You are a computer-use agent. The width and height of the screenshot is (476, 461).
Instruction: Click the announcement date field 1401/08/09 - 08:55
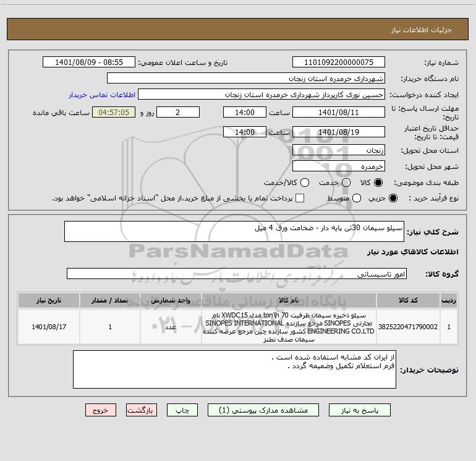[x=89, y=62]
